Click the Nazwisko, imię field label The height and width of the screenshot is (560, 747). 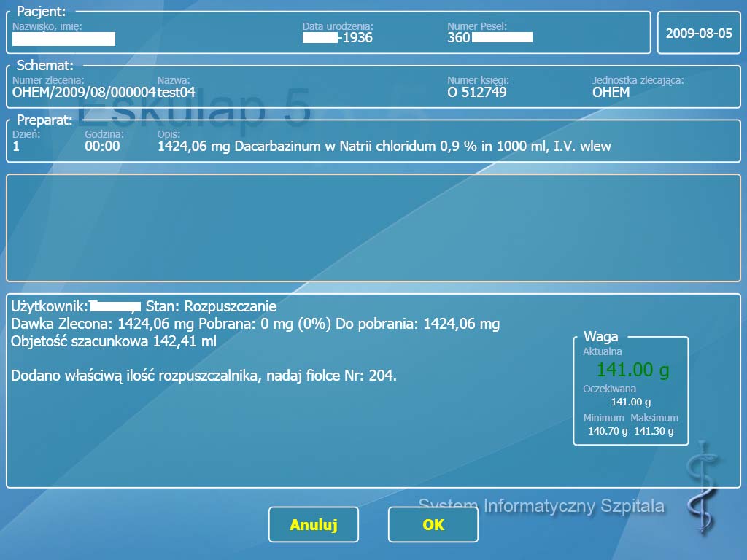[47, 27]
